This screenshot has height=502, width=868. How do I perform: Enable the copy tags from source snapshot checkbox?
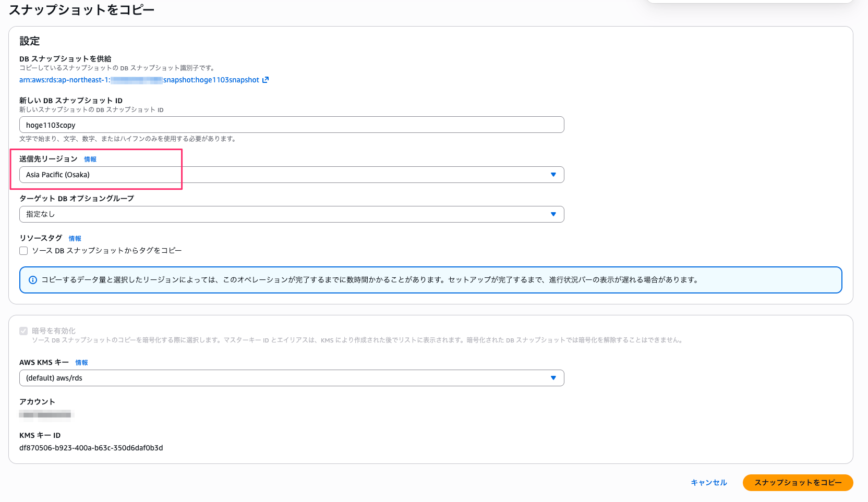pos(23,251)
